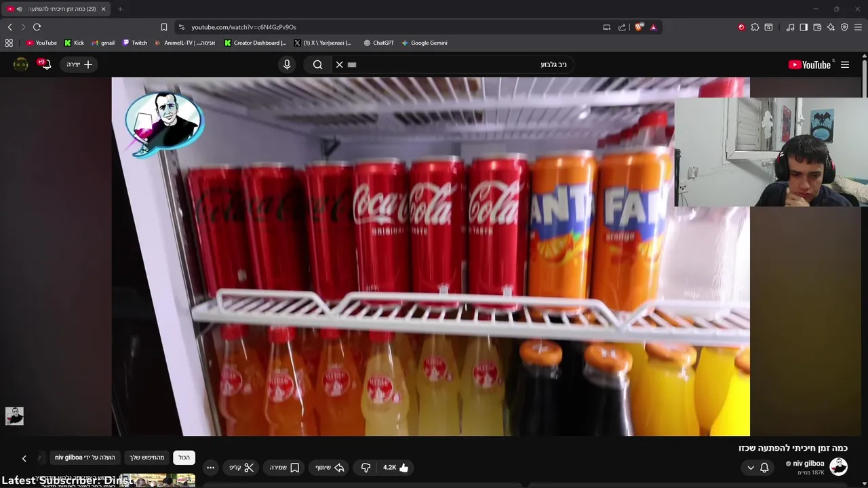Open the Leo AI sparkle icon

[831, 27]
